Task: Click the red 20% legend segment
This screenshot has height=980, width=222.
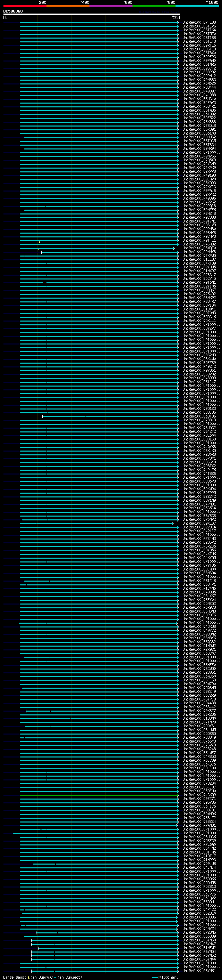Action: click(x=25, y=6)
